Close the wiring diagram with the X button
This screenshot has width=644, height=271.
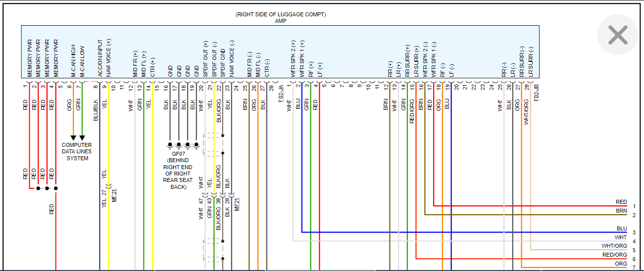coord(618,35)
